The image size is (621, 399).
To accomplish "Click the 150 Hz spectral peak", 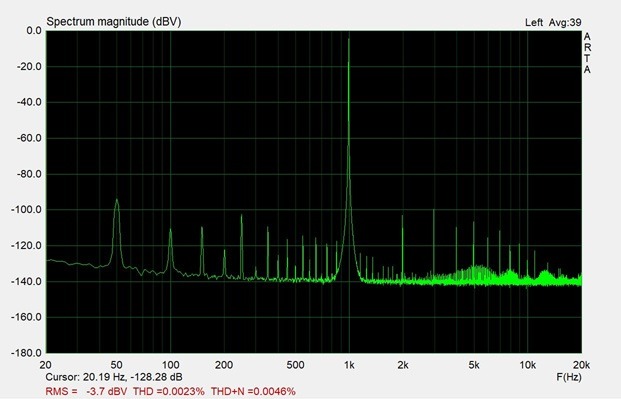I will [202, 227].
